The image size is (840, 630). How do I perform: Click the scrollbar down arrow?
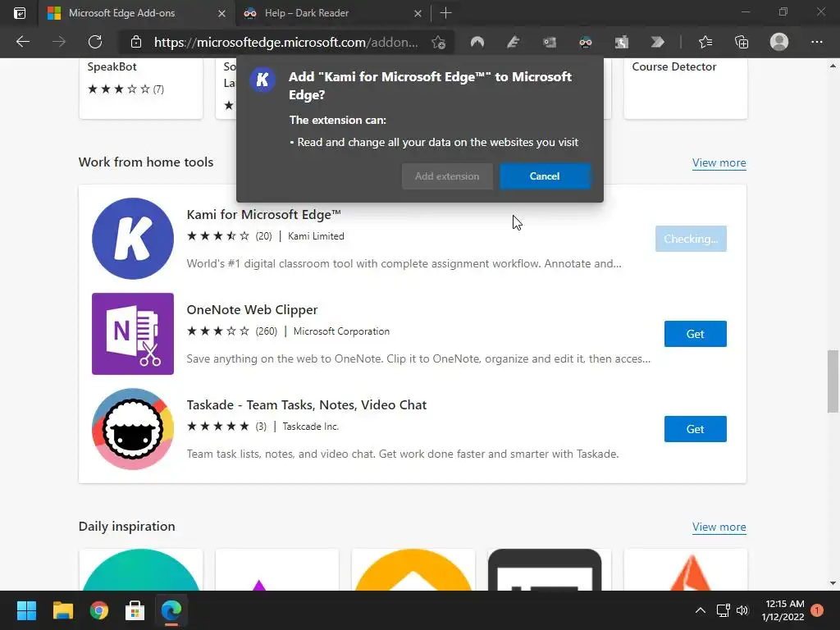tap(833, 583)
